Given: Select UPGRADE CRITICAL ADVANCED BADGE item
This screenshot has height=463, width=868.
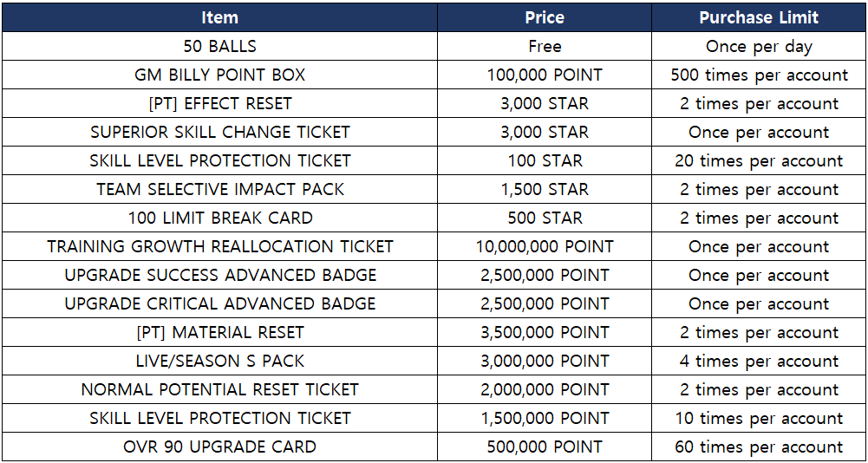Looking at the screenshot, I should point(219,303).
